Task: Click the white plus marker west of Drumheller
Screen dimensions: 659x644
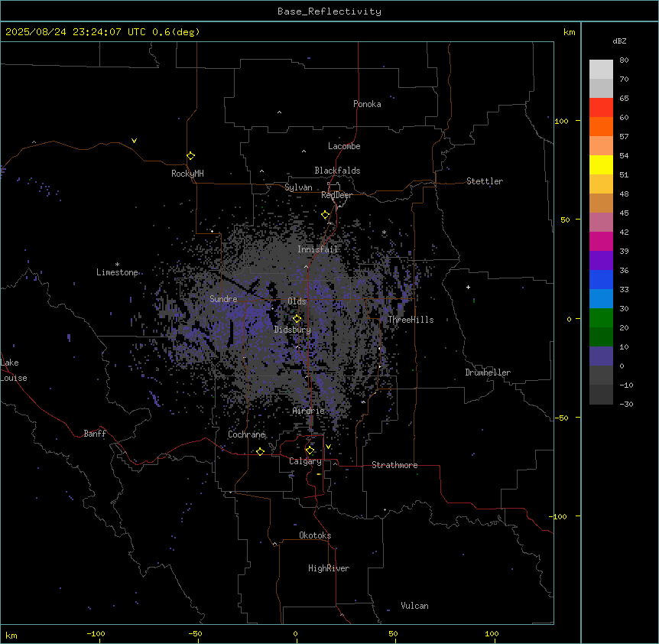Action: click(468, 287)
